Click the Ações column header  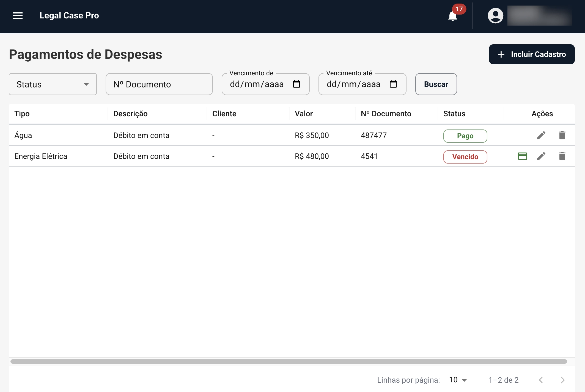(x=542, y=114)
